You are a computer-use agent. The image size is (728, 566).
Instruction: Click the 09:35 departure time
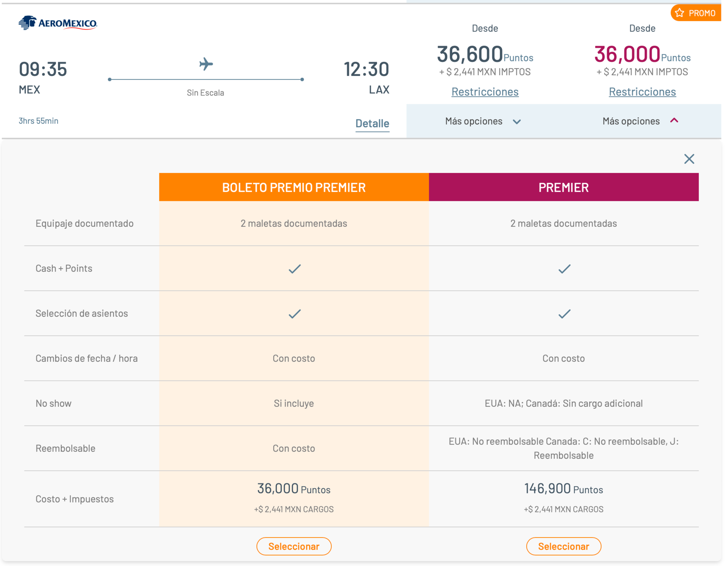pos(43,69)
